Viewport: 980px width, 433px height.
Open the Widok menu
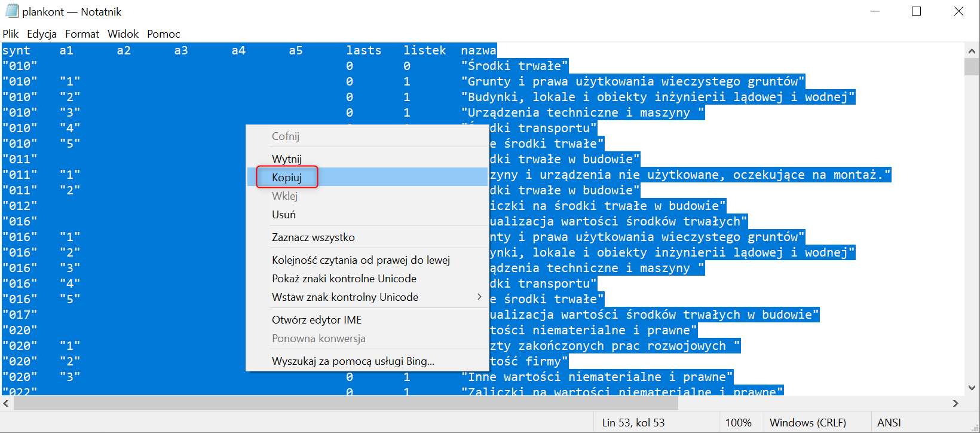pyautogui.click(x=123, y=34)
